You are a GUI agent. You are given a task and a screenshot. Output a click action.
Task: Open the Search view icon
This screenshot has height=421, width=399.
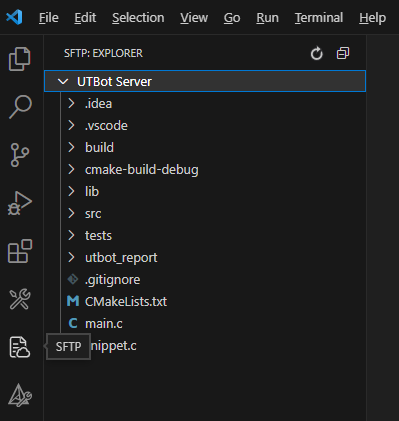[20, 107]
